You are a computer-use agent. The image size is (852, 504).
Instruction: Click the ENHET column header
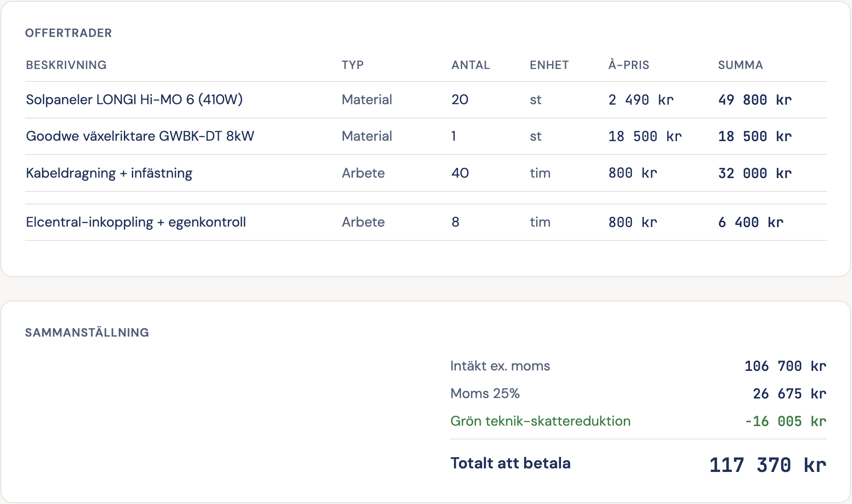click(549, 65)
